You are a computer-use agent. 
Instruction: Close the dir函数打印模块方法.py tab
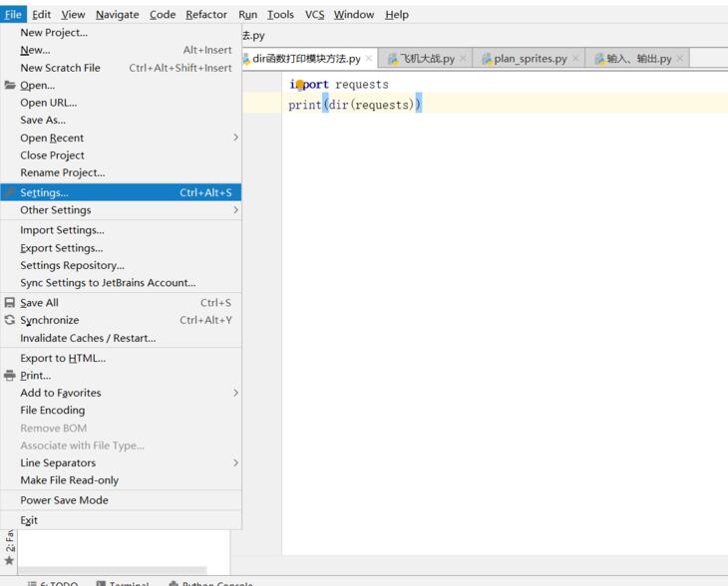click(x=369, y=58)
